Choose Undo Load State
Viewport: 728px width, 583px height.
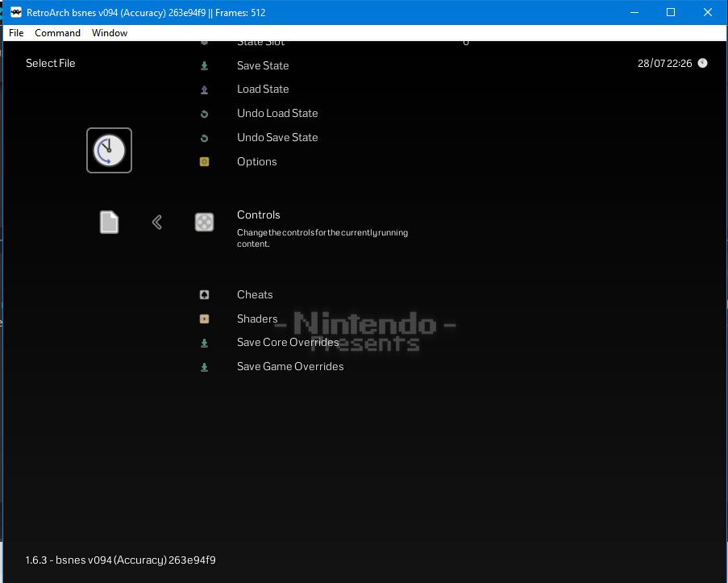tap(277, 114)
